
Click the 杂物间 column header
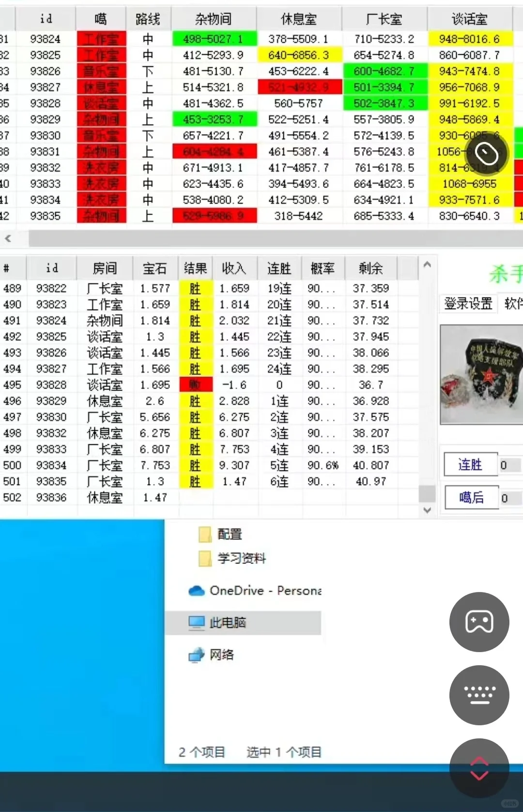[x=214, y=19]
